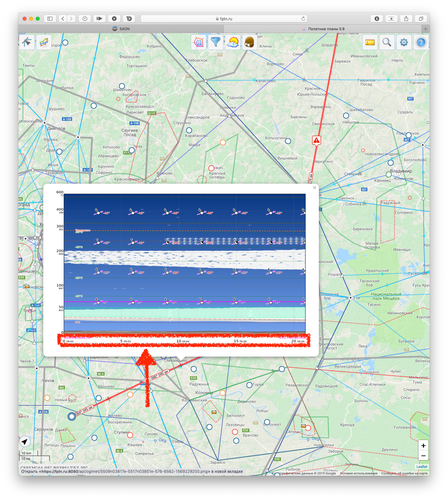Toggle the Safari sidebar
Screen dimensions: 448x500
(x=50, y=19)
